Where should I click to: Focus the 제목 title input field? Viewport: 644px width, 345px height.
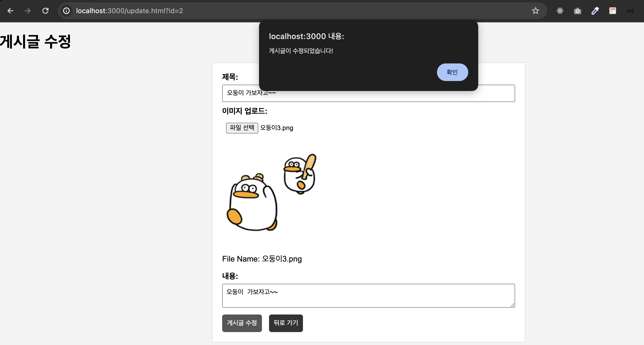pos(368,93)
